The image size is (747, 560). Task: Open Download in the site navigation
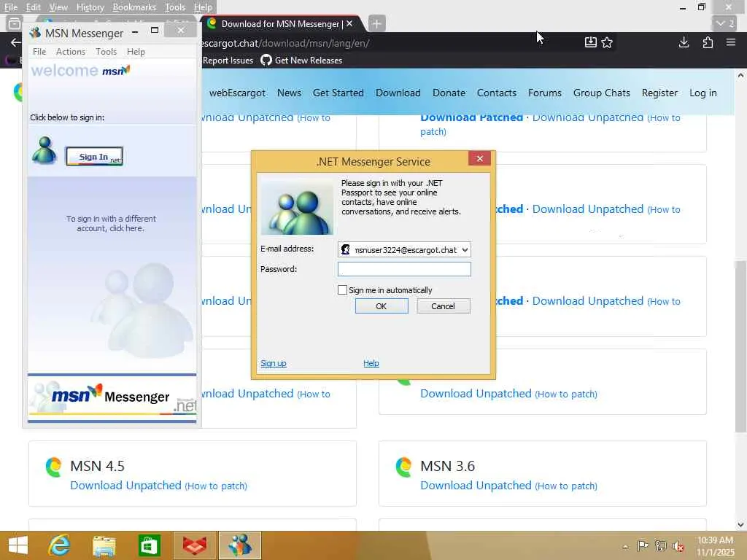point(398,93)
